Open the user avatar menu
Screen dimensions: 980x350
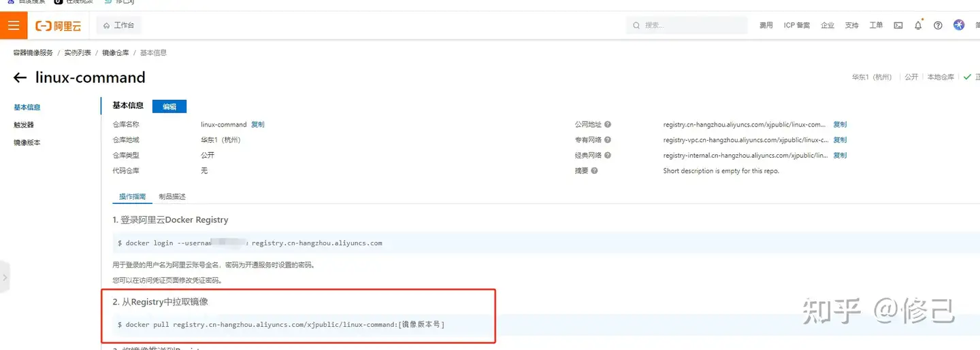959,25
